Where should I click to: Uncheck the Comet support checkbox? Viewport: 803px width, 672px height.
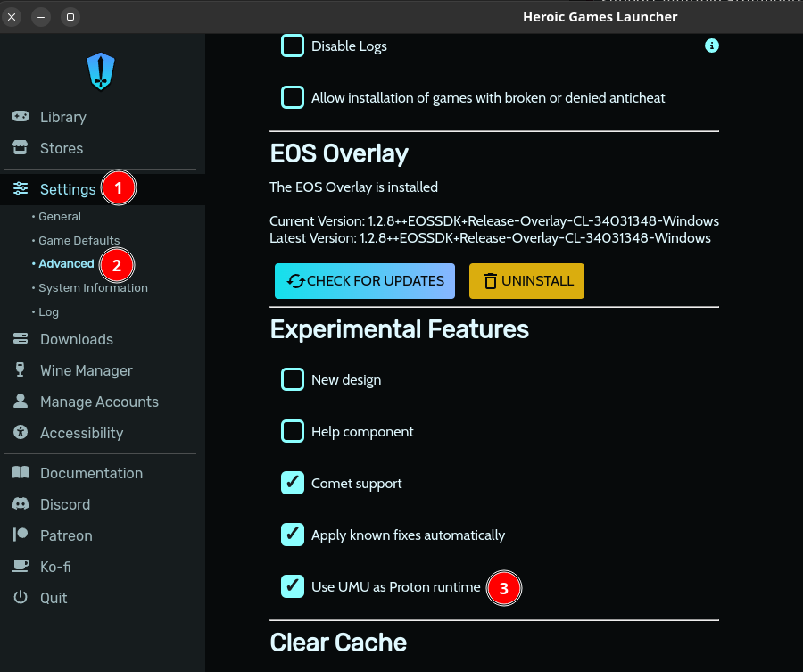pyautogui.click(x=293, y=483)
